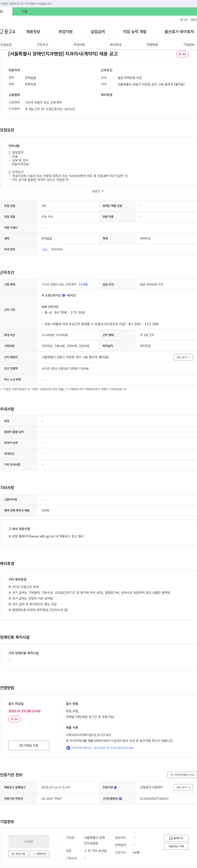Screen dimensions: 197x868
Task: Jump to the 근무조건 section tab
Action: [x=42, y=44]
